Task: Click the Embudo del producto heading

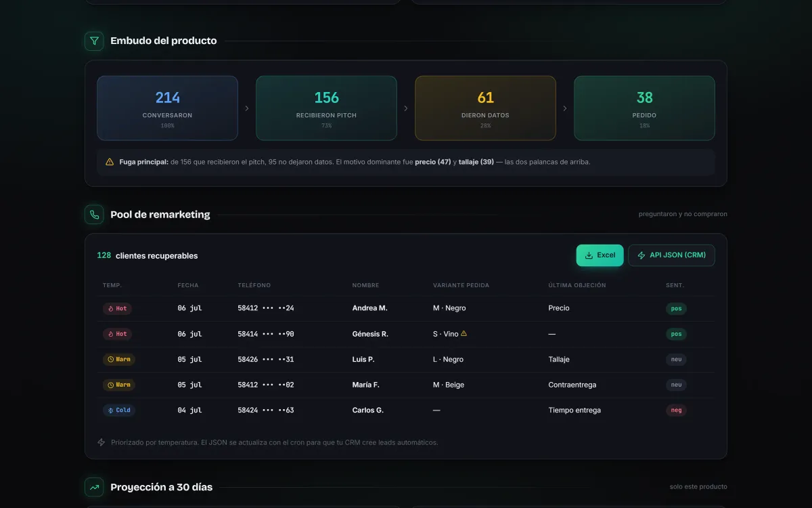Action: pyautogui.click(x=164, y=41)
